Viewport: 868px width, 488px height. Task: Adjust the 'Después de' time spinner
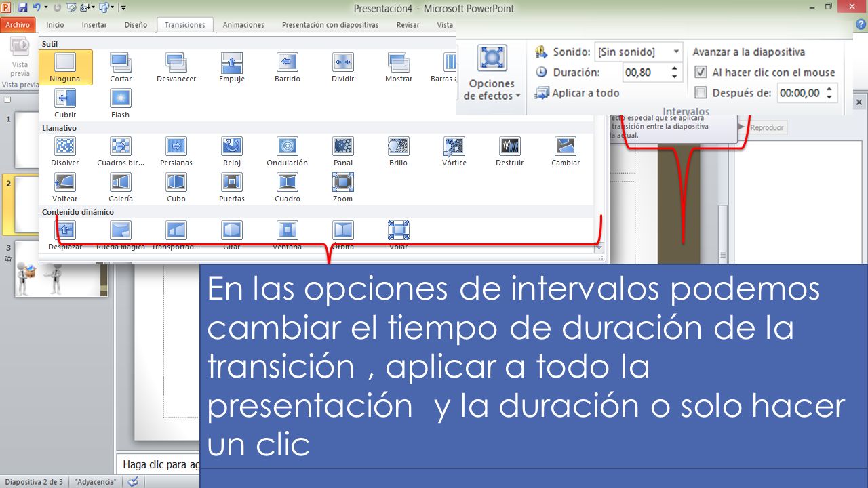click(831, 93)
